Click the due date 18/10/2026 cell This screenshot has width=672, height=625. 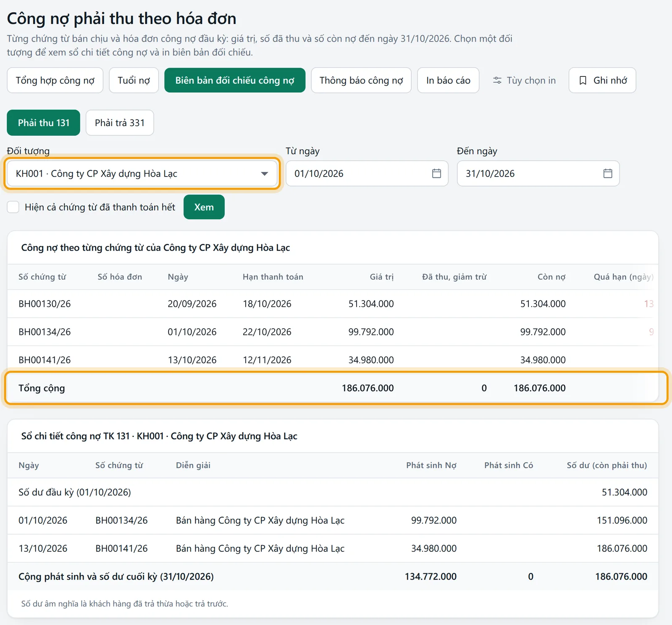pyautogui.click(x=267, y=303)
